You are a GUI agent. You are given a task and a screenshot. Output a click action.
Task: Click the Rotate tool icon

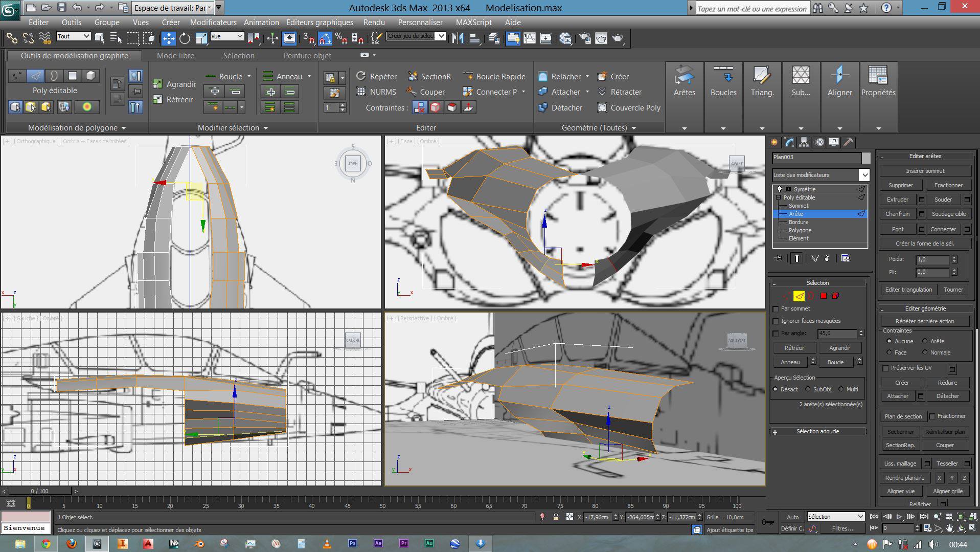click(185, 38)
